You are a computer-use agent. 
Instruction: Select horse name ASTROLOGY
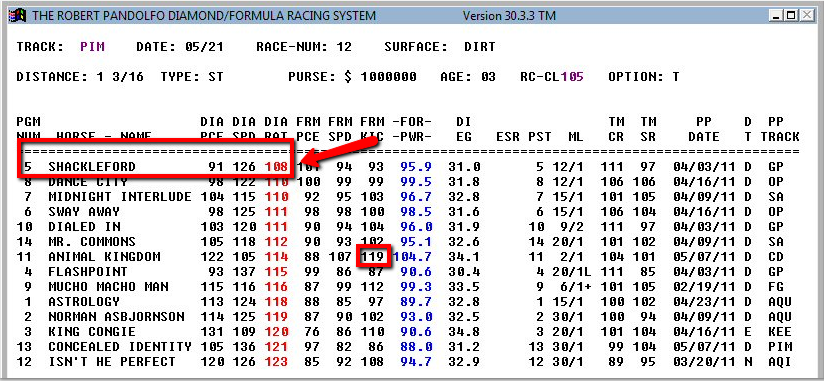point(84,302)
